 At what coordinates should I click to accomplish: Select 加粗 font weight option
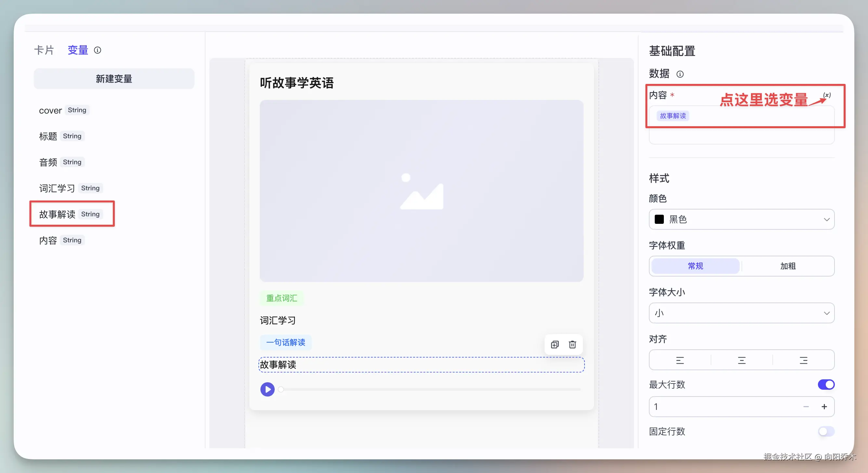[x=787, y=266]
